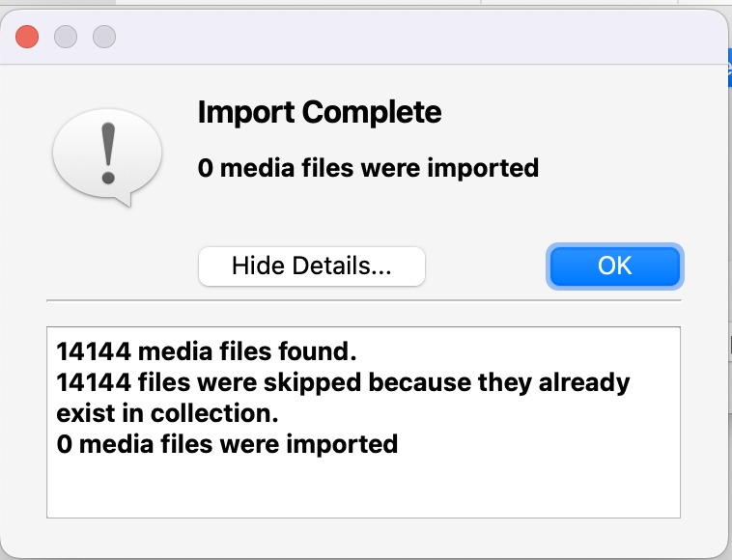Screen dimensions: 732x560
Task: Click the disabled zoom window button
Action: 104,37
